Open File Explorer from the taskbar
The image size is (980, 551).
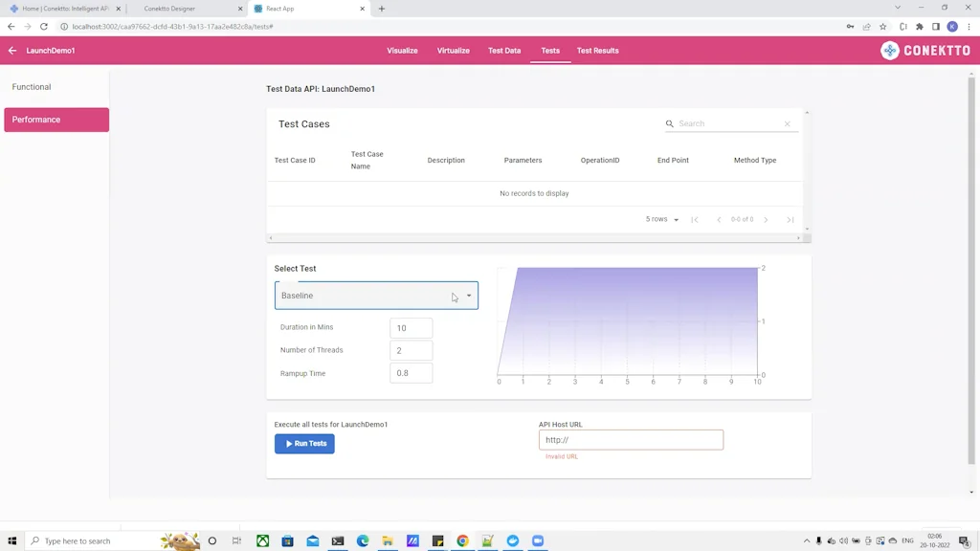coord(387,540)
